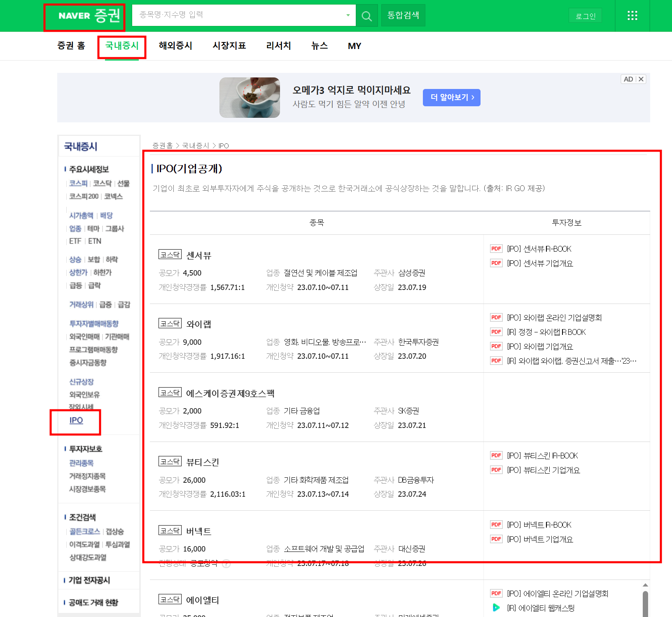Open the 에이엘티 stock title
Viewport: 672px width, 617px height.
point(203,600)
